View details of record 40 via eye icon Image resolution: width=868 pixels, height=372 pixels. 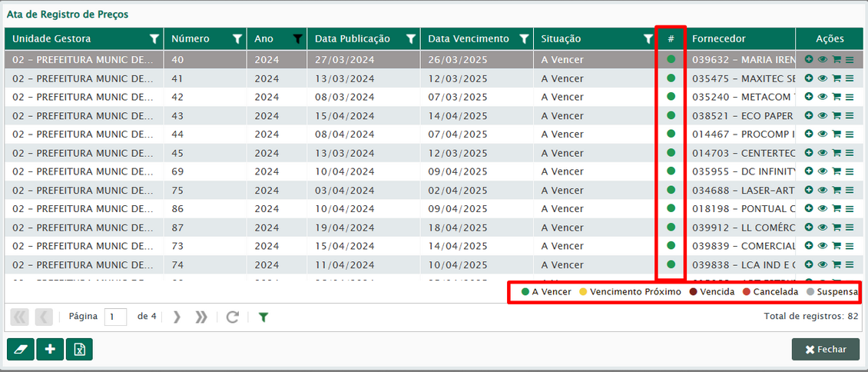click(x=823, y=59)
